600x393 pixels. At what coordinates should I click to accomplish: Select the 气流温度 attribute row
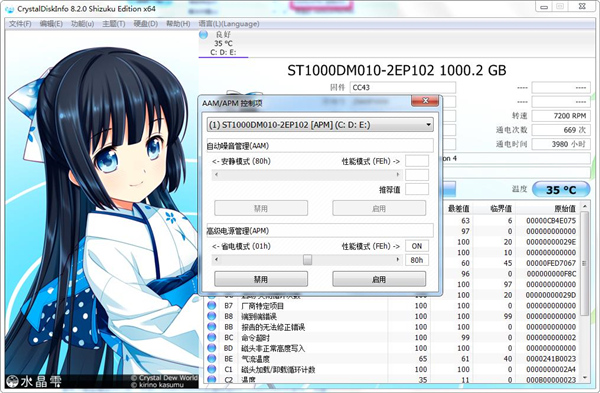[392, 359]
